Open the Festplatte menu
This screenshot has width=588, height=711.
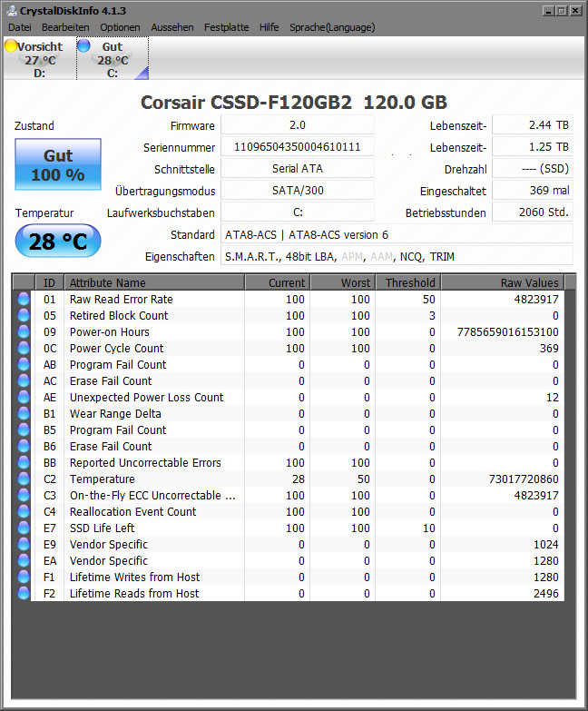click(227, 27)
